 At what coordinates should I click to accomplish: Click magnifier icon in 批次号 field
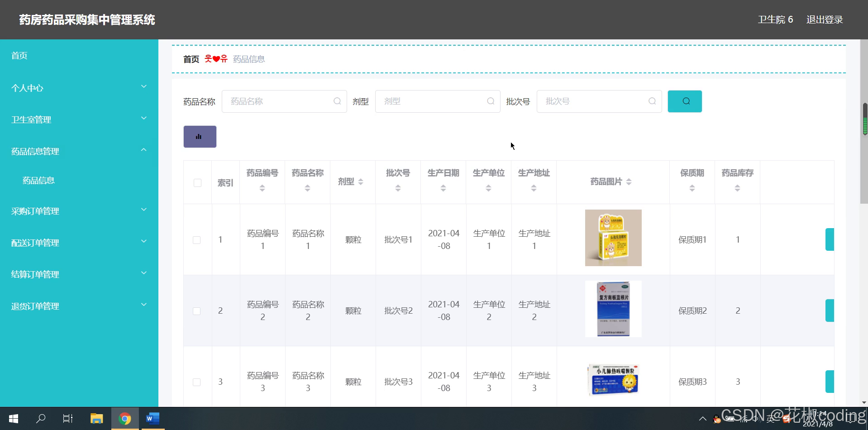tap(652, 101)
